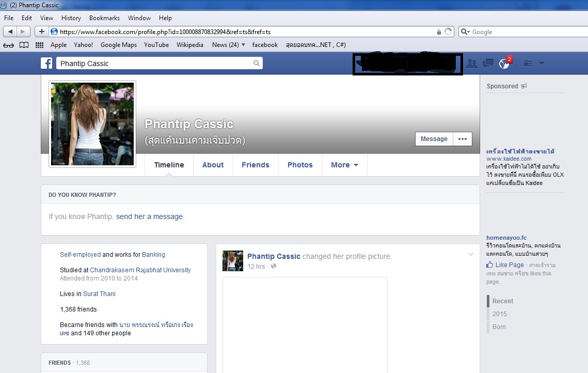Switch to the Photos tab
This screenshot has height=373, width=588.
pyautogui.click(x=300, y=165)
